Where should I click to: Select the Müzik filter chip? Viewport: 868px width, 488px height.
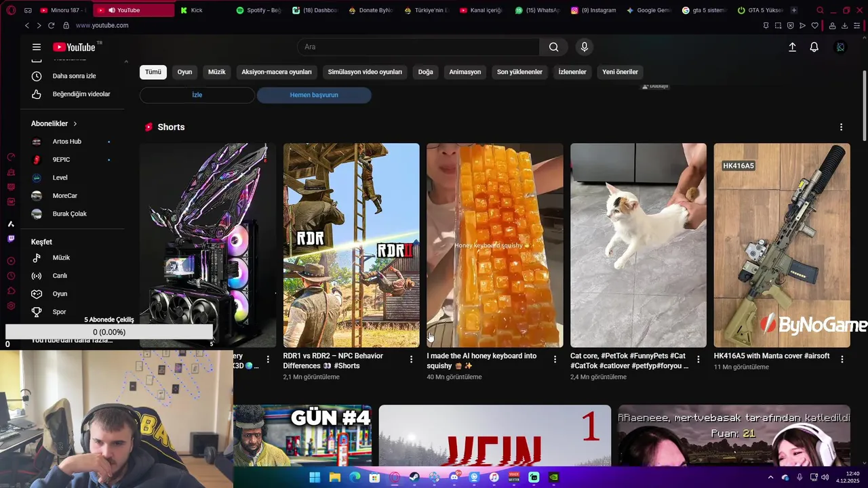[217, 72]
